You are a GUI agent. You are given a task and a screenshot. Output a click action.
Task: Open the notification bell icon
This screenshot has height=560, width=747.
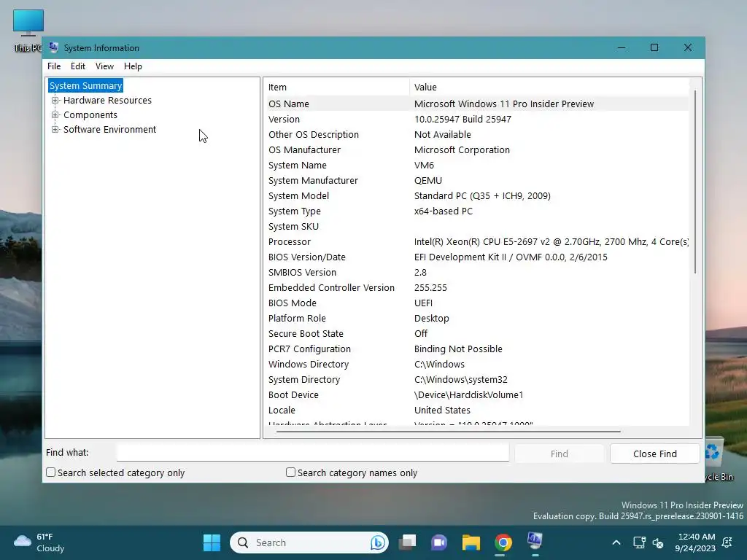click(727, 542)
